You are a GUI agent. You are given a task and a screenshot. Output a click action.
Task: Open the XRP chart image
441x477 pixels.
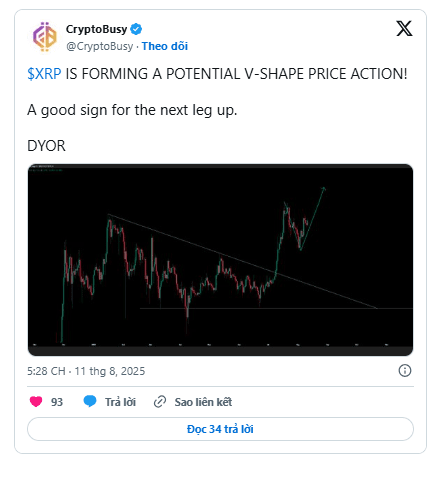[220, 260]
